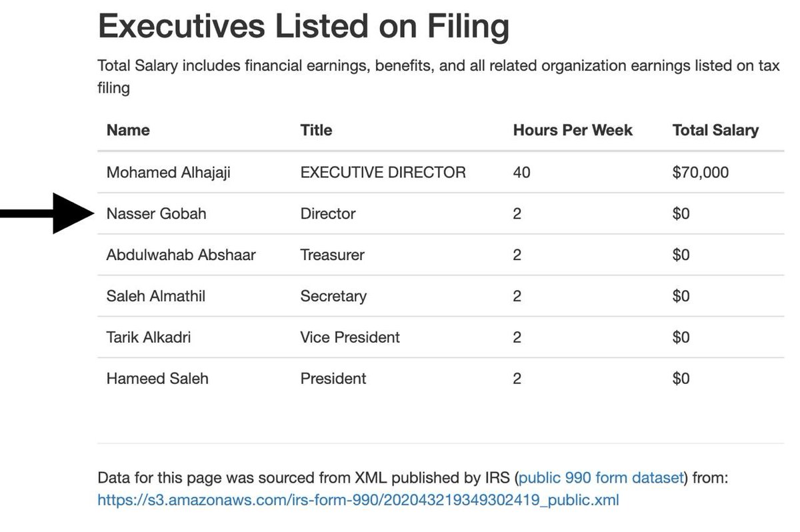
Task: Click the black arrow pointing at Nasser Gobah
Action: point(45,213)
